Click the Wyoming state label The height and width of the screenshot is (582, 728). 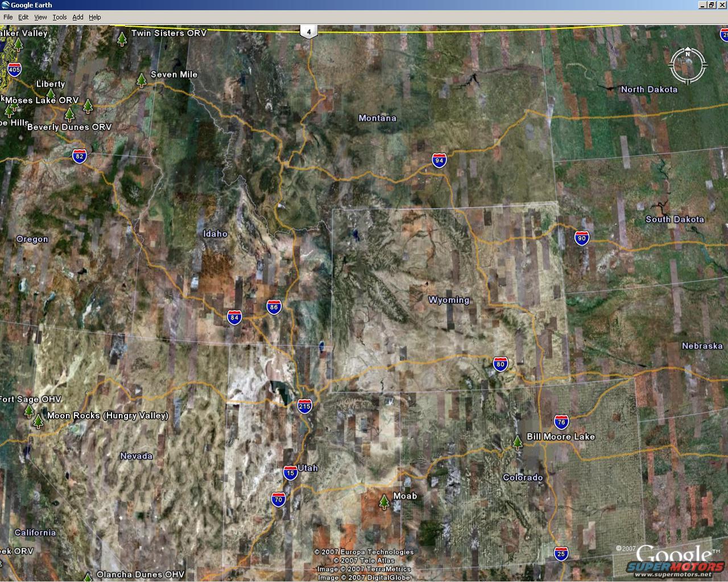pyautogui.click(x=449, y=300)
